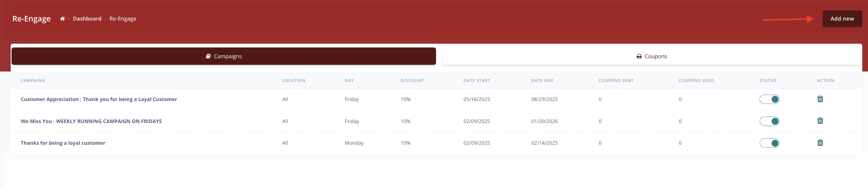Delete the We Miss You campaign
This screenshot has width=868, height=187.
point(820,121)
